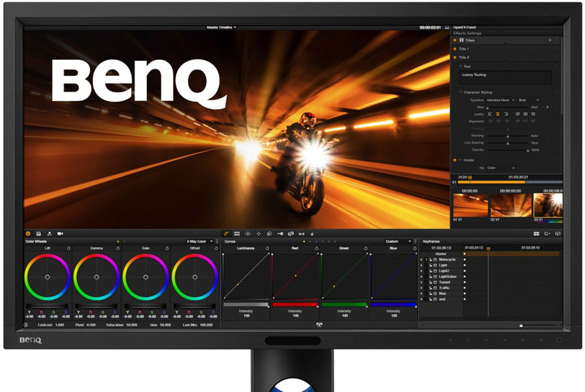
Task: Open the Color Warper bars palette icon
Action: (236, 234)
